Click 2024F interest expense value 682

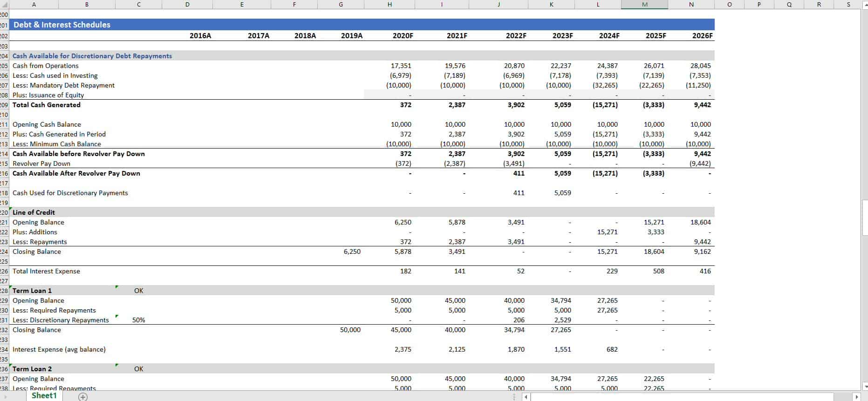point(612,349)
